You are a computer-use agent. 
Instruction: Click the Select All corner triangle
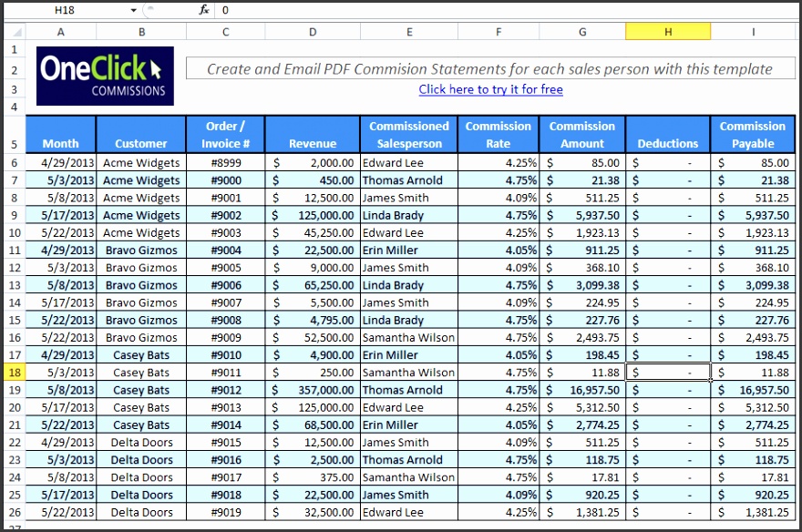coord(15,32)
